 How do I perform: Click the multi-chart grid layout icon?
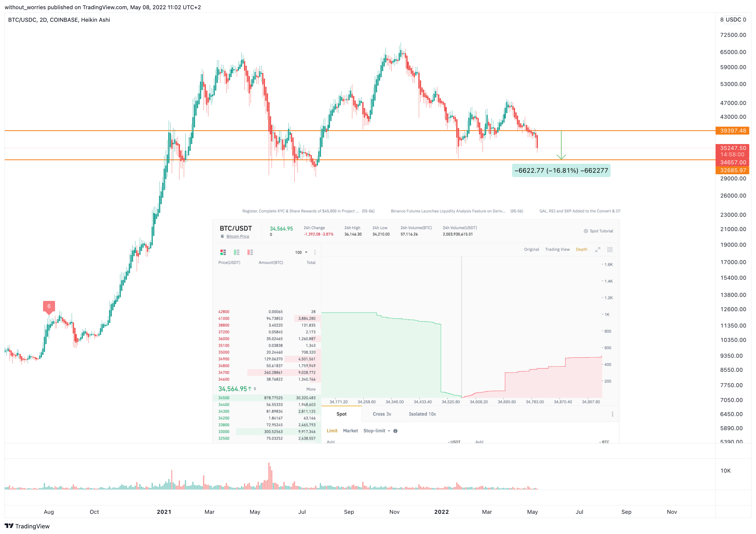[610, 249]
